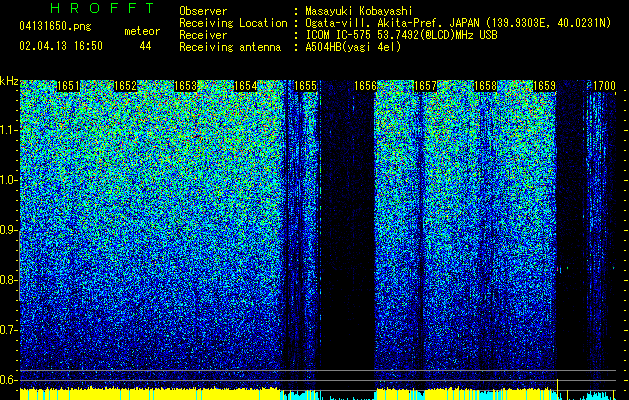Click the 1654 time marker
Viewport: 629px width, 400px height.
coord(246,86)
